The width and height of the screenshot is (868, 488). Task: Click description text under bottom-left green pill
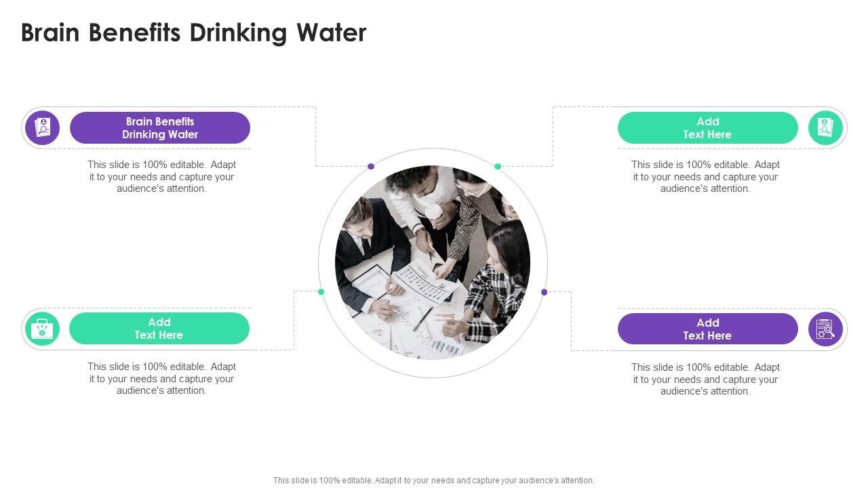click(x=161, y=378)
